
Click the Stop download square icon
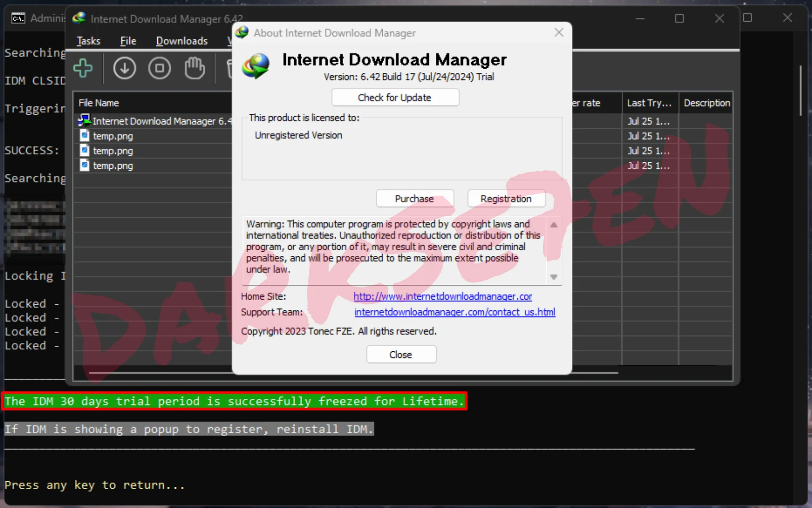[x=160, y=68]
